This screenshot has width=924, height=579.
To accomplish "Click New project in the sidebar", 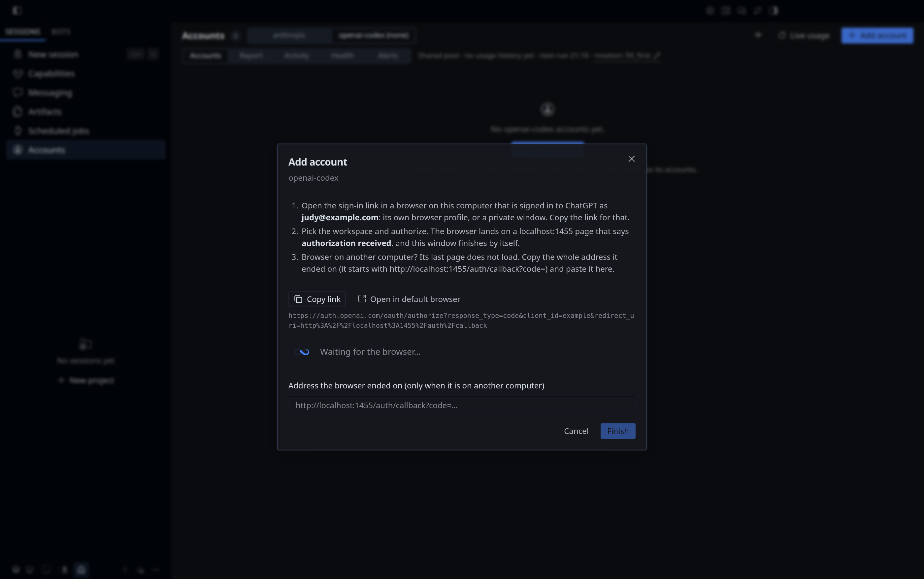I will (x=86, y=380).
